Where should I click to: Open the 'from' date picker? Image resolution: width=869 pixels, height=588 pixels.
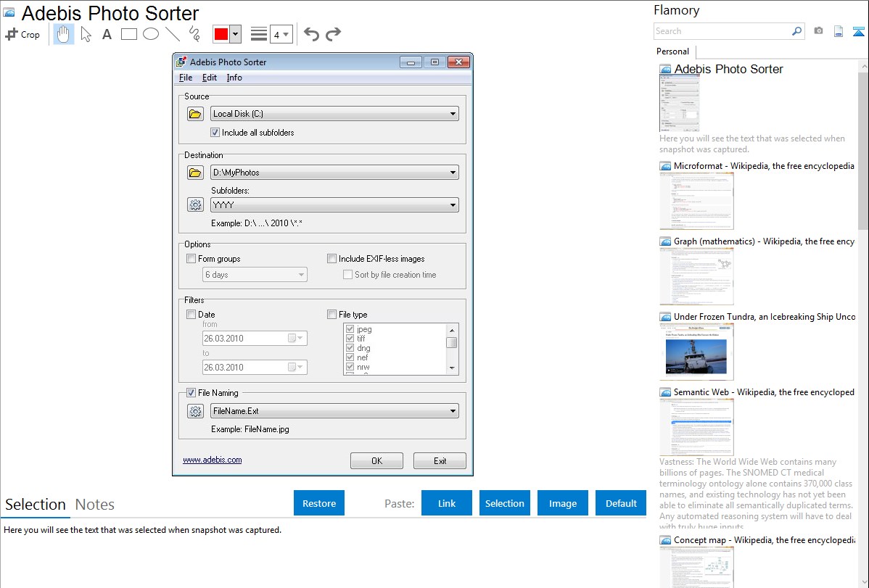[255, 338]
